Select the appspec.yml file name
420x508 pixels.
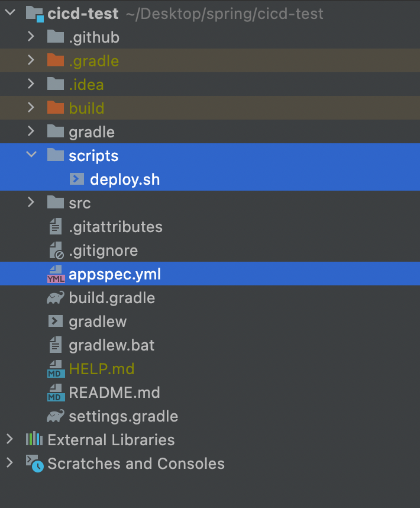coord(115,275)
